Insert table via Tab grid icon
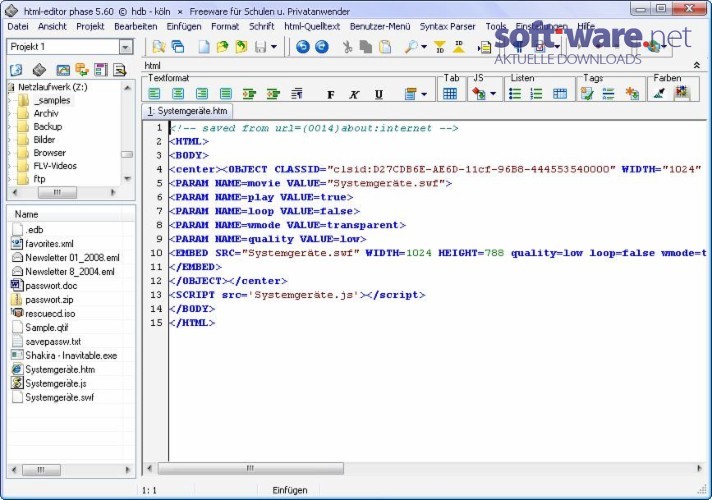The width and height of the screenshot is (712, 500). click(x=450, y=94)
